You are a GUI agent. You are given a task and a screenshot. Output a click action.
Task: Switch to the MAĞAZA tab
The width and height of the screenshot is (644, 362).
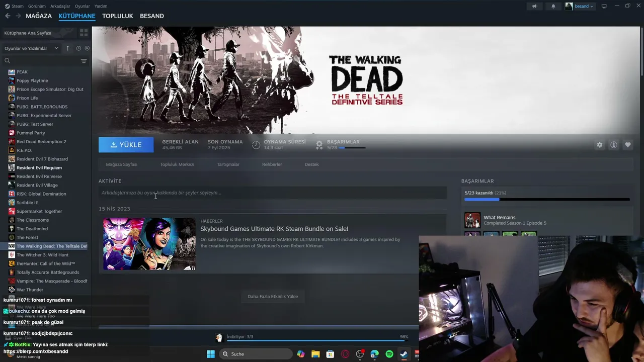click(39, 16)
